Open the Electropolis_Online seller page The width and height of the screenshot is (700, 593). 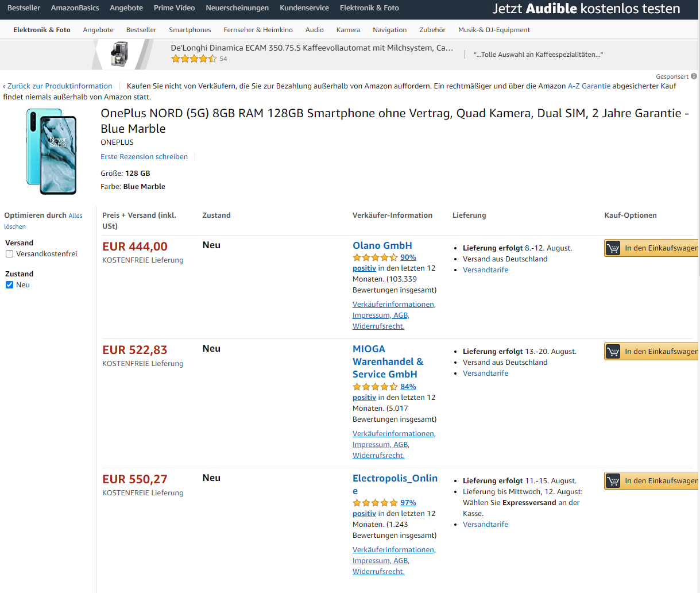tap(395, 484)
